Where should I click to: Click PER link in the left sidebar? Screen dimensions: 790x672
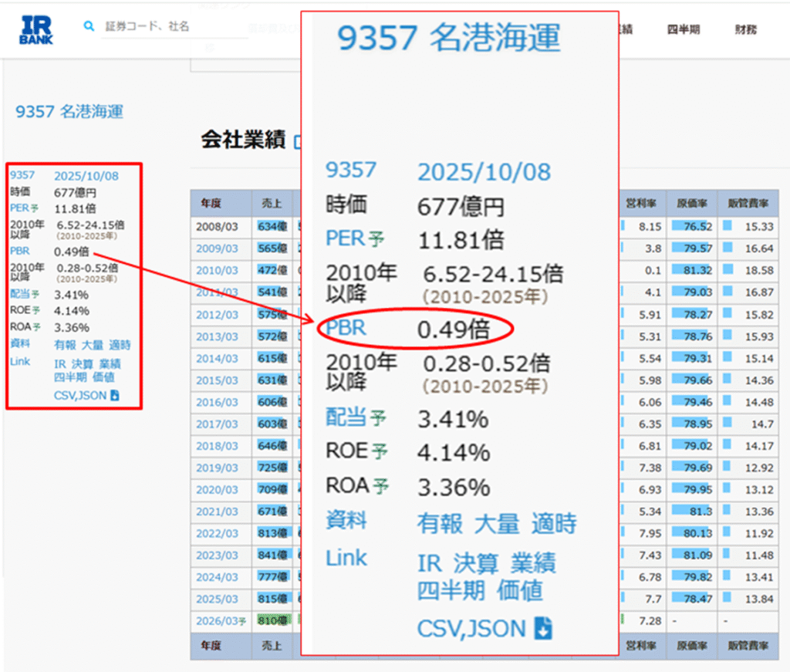tap(20, 208)
